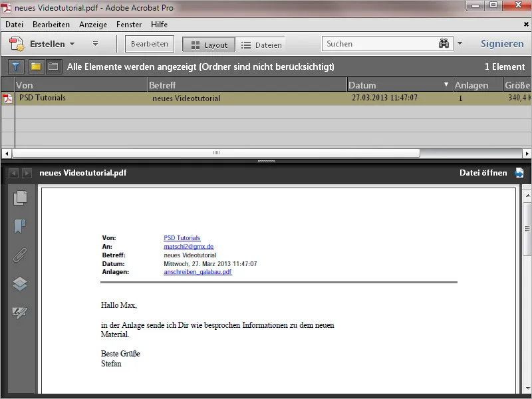Go to next file in preview header
Viewport: 532px width, 399px height.
[27, 173]
